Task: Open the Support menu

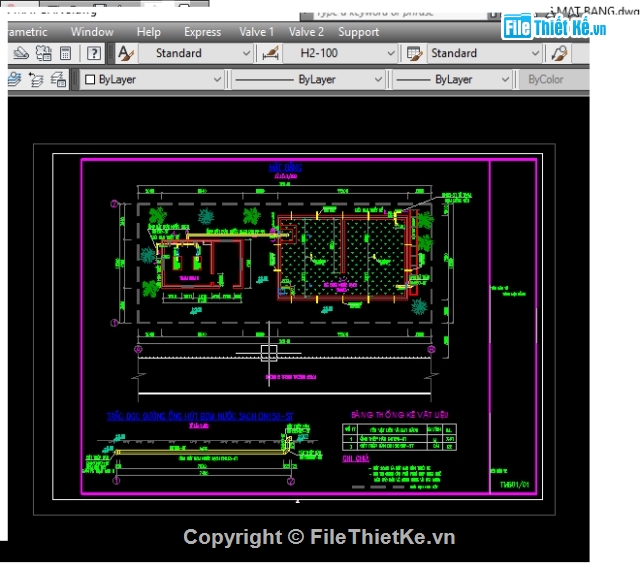Action: tap(358, 32)
